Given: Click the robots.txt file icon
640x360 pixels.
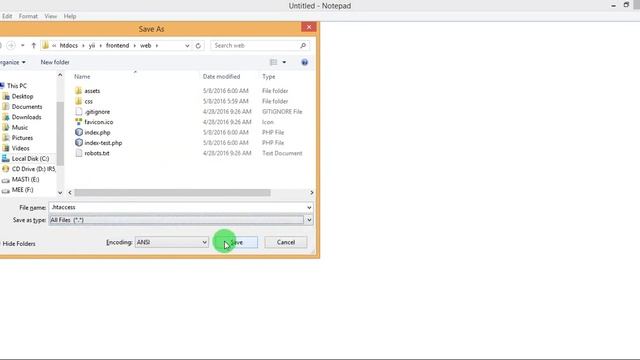Looking at the screenshot, I should coord(79,153).
